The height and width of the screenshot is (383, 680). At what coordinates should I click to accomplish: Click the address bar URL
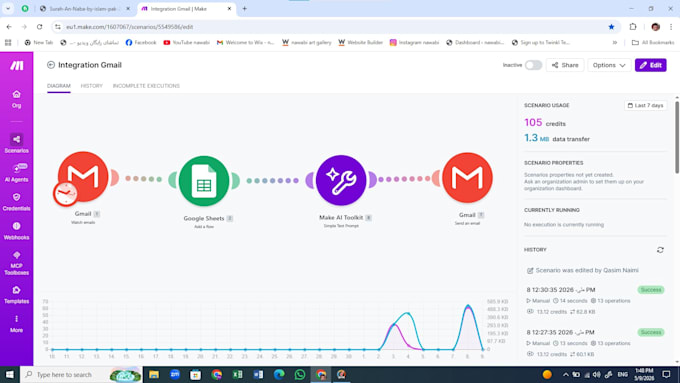pos(130,27)
